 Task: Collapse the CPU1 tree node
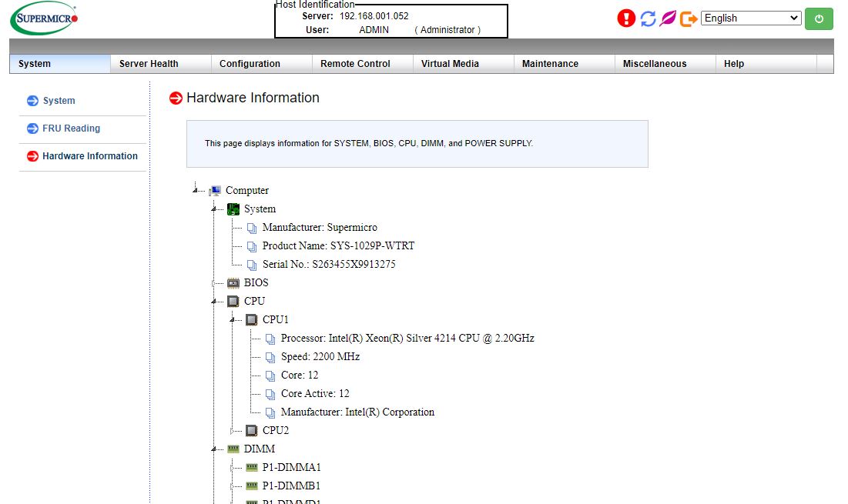232,320
